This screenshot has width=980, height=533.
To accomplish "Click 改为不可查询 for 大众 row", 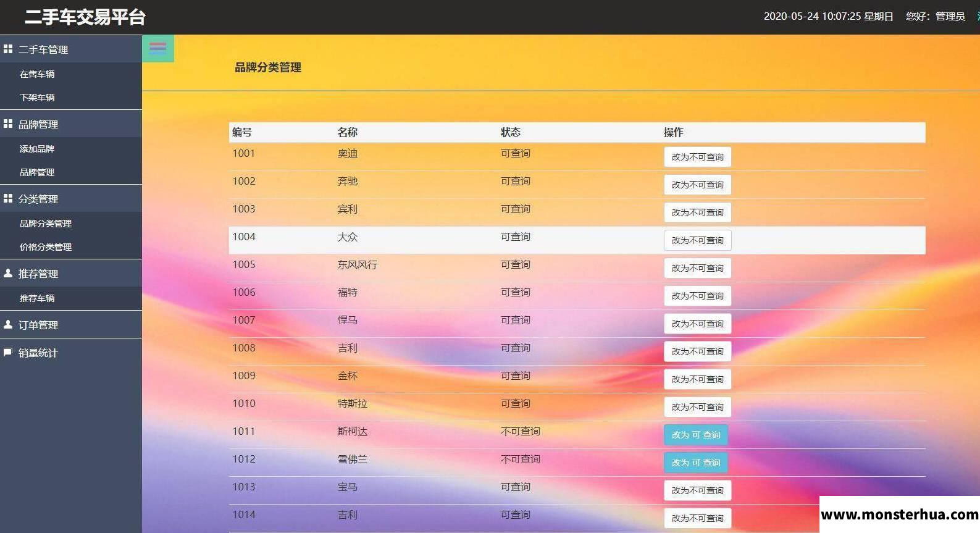I will (x=698, y=240).
